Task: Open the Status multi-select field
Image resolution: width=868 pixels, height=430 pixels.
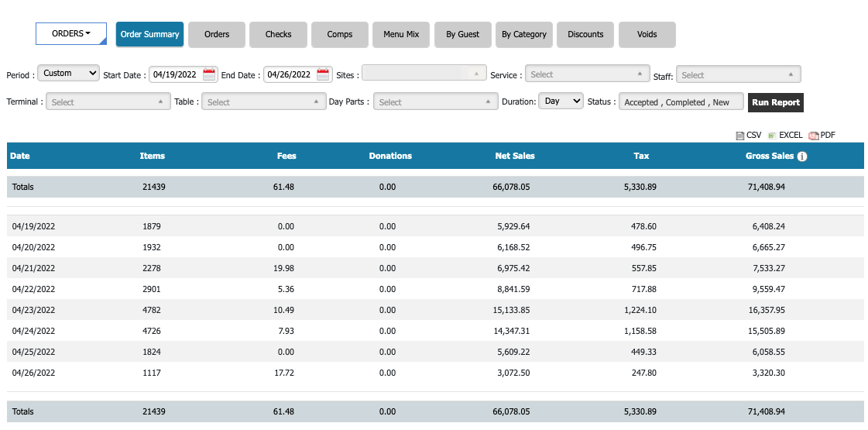Action: (681, 102)
